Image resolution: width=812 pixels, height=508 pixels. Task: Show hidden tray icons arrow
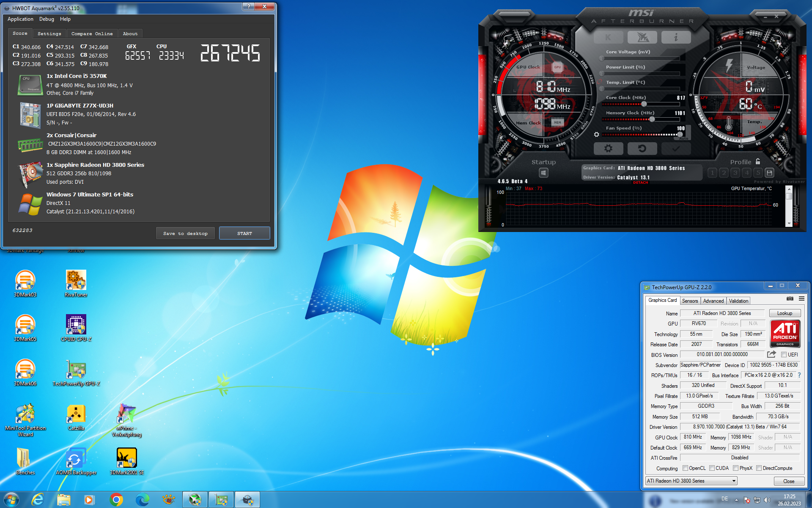tap(736, 500)
